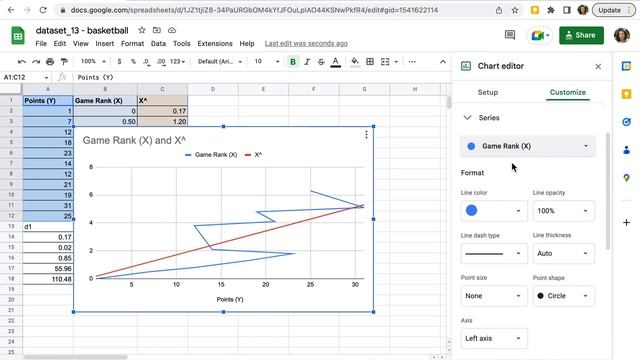Collapse the Series section
This screenshot has height=360, width=640.
coord(467,118)
